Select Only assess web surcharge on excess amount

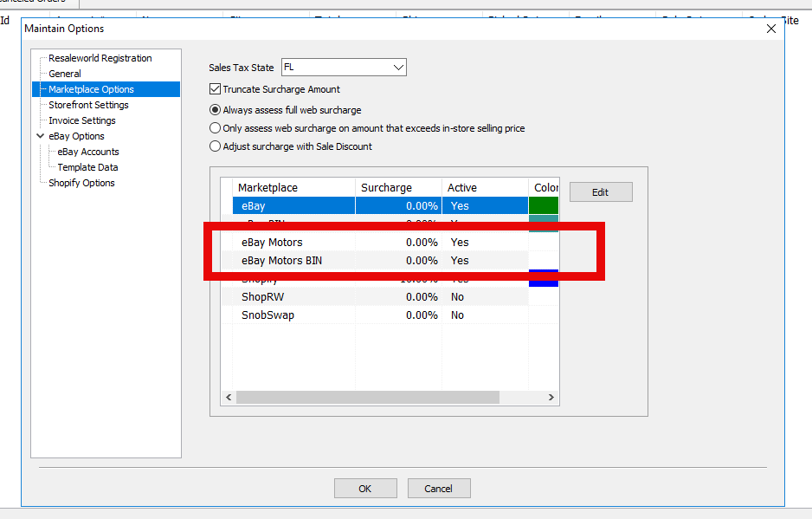click(x=215, y=128)
